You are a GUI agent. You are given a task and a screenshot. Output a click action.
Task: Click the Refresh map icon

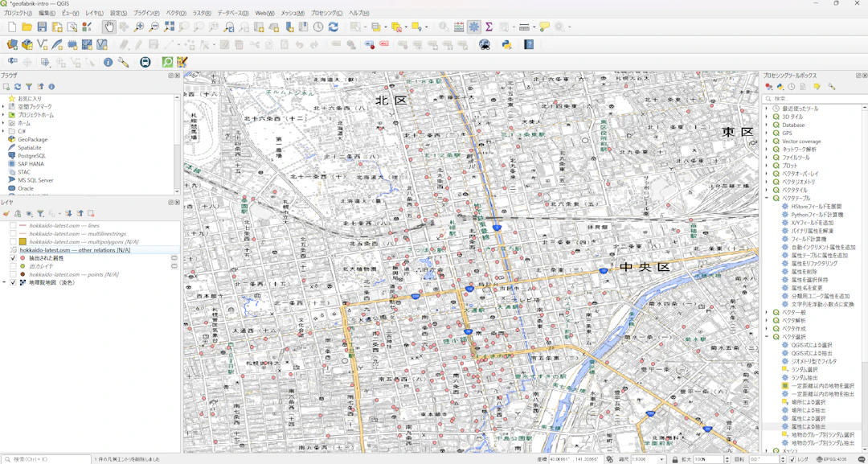333,27
